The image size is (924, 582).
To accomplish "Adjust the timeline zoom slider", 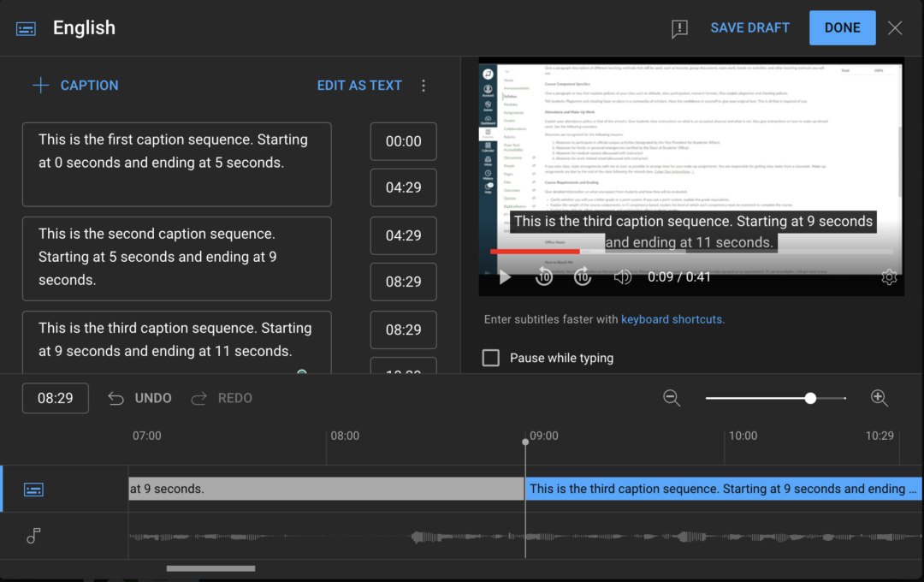I will click(x=809, y=397).
